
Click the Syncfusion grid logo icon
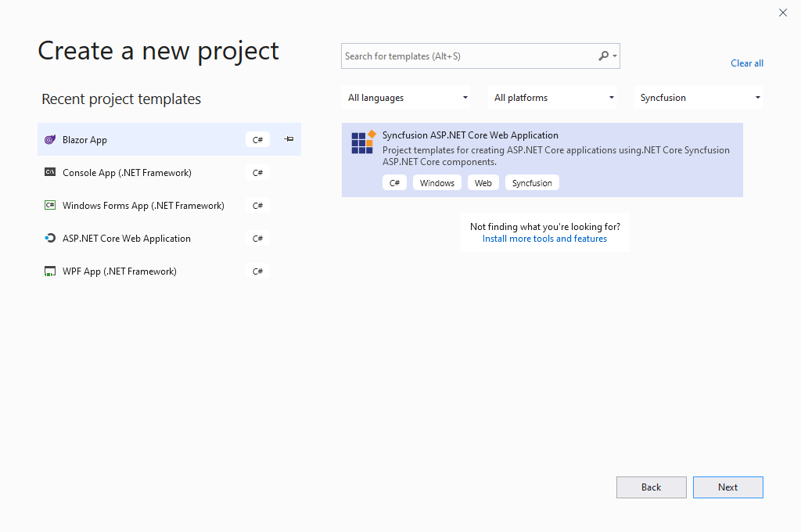tap(363, 142)
